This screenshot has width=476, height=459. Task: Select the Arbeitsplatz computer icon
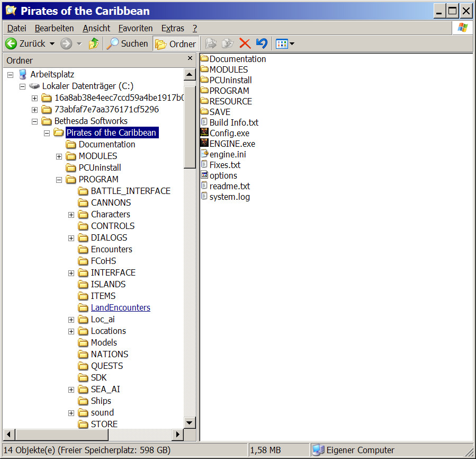click(22, 75)
